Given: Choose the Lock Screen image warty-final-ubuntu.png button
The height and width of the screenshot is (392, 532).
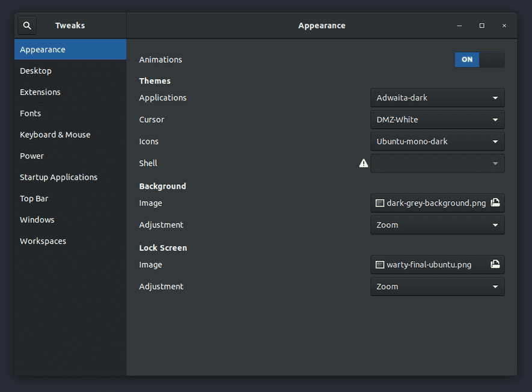Looking at the screenshot, I should (438, 265).
